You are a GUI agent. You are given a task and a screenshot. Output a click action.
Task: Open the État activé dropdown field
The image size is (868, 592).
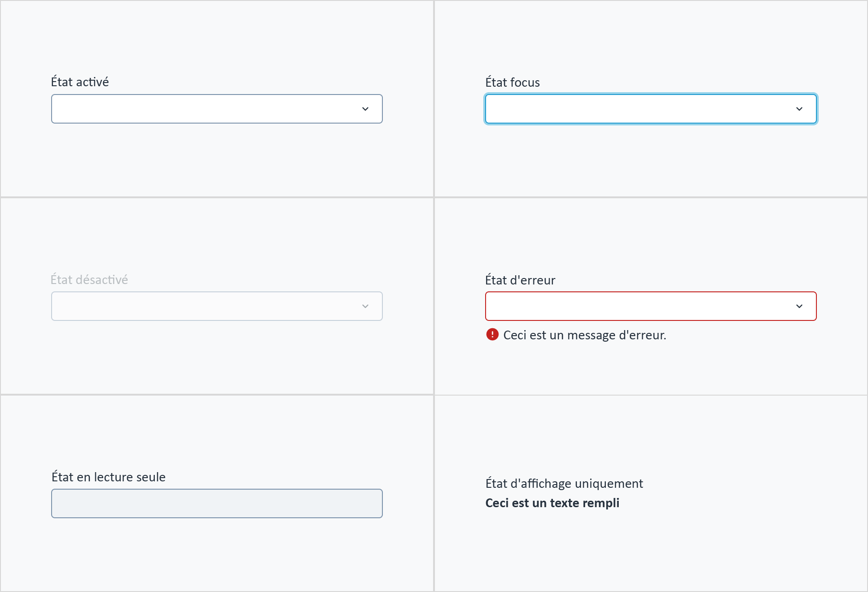point(217,109)
